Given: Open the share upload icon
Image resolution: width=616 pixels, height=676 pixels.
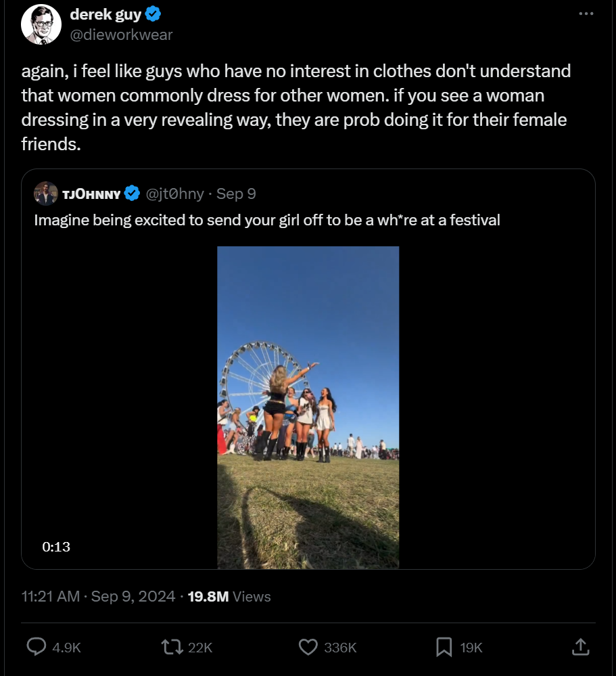Looking at the screenshot, I should [580, 647].
